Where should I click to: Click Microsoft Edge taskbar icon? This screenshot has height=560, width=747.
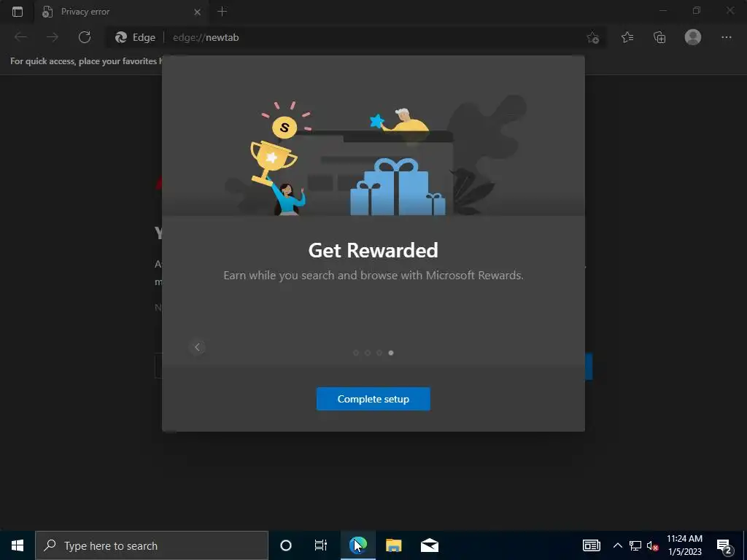point(357,545)
